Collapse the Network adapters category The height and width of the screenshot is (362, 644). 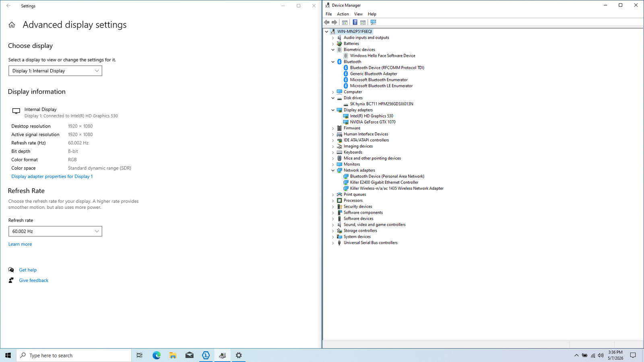click(333, 171)
